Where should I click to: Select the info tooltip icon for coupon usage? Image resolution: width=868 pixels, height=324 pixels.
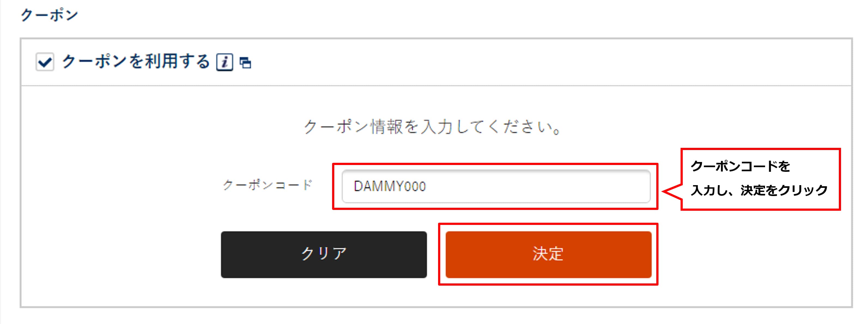point(225,62)
